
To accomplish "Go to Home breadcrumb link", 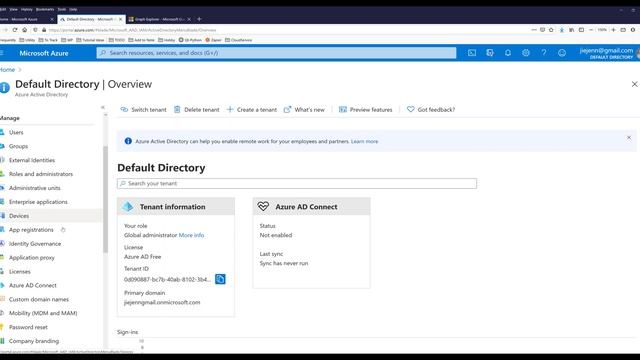I will [7, 70].
